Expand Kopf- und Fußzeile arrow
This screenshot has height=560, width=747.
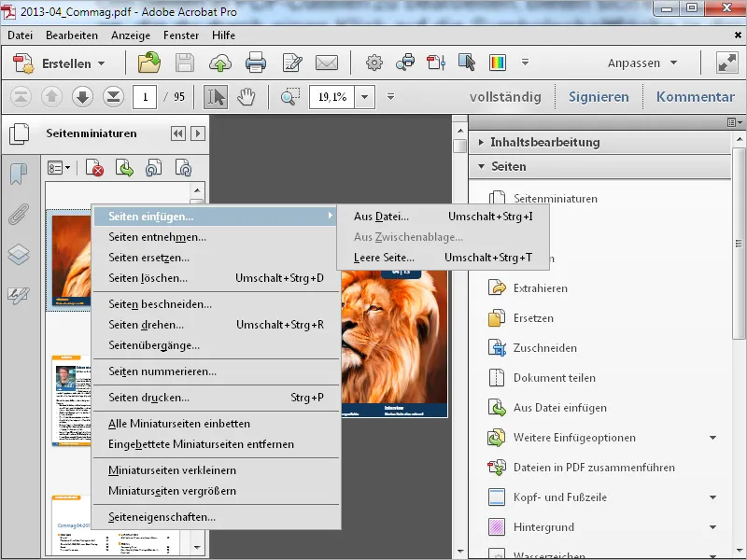pyautogui.click(x=712, y=497)
